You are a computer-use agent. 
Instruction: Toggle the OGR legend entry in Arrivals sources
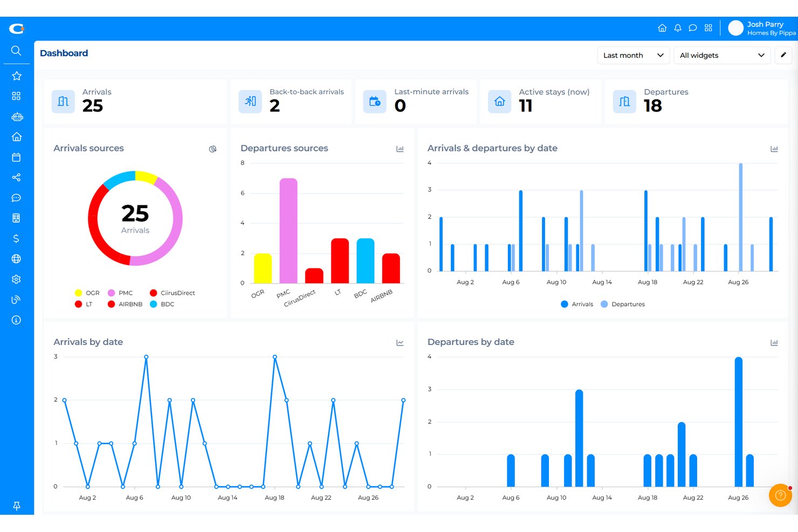[87, 293]
